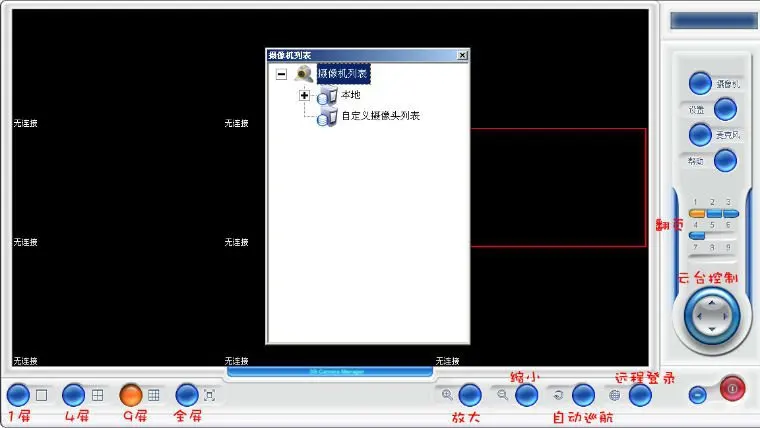Click the 2x2 grid layout icon
Screen dimensions: 760x428
[x=97, y=396]
